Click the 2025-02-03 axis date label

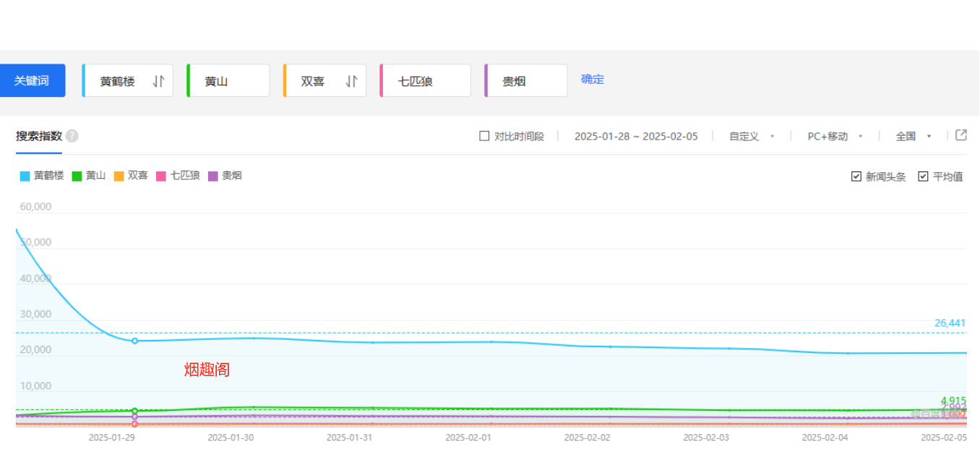pos(706,438)
